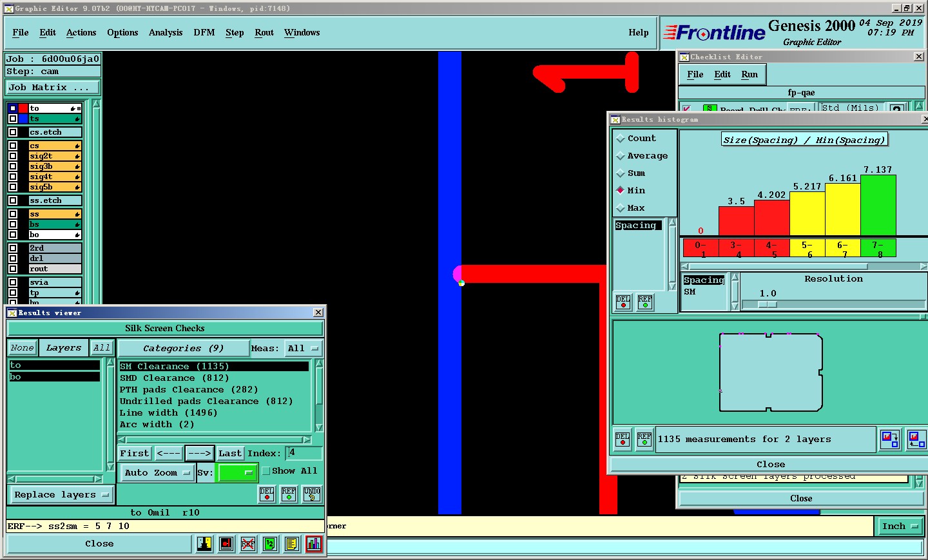Select SMD Clearance (812) category
Image resolution: width=928 pixels, height=560 pixels.
[174, 378]
